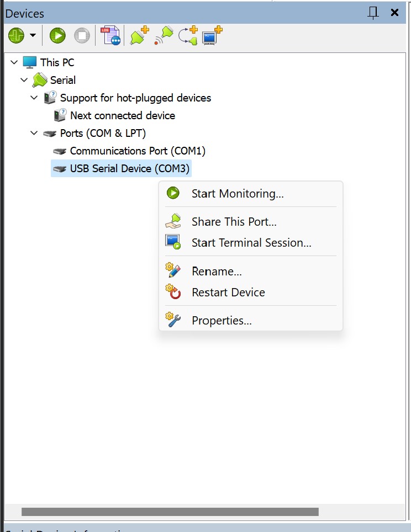
Task: Click green plug with plus icon
Action: [139, 36]
